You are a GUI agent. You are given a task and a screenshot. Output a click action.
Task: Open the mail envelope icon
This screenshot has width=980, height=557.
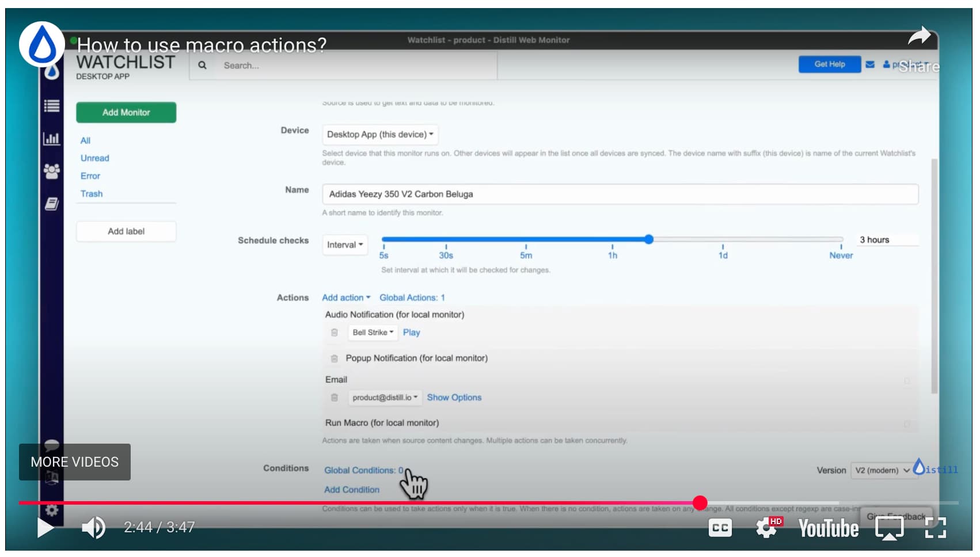pyautogui.click(x=870, y=64)
